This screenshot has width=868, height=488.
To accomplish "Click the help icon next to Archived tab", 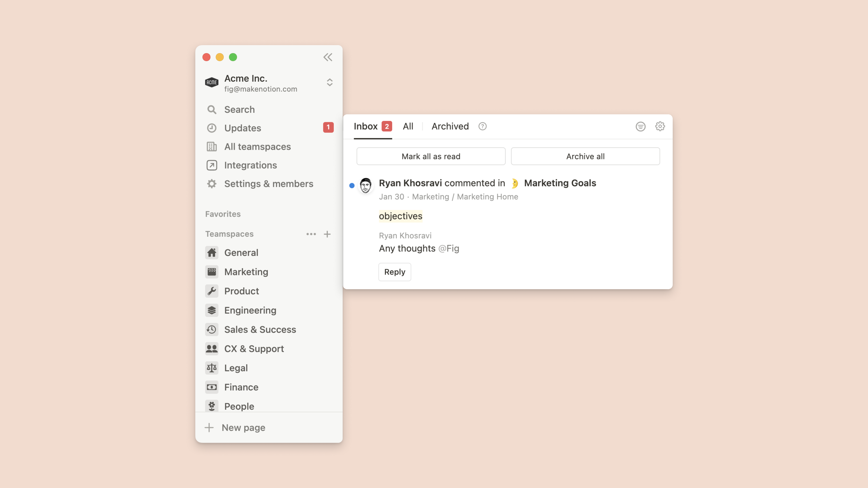I will click(482, 126).
